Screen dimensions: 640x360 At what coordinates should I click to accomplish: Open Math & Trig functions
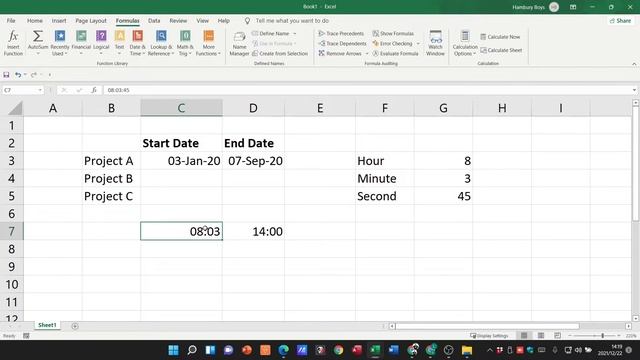coord(185,42)
